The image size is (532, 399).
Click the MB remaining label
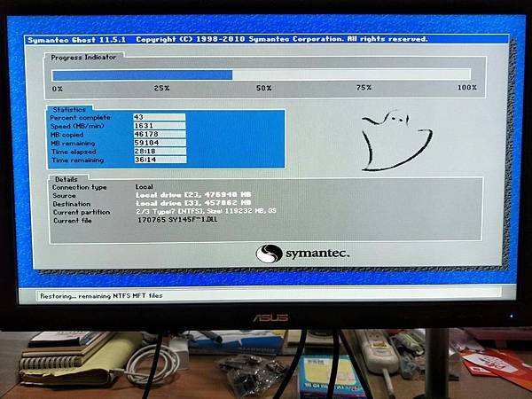tap(73, 143)
